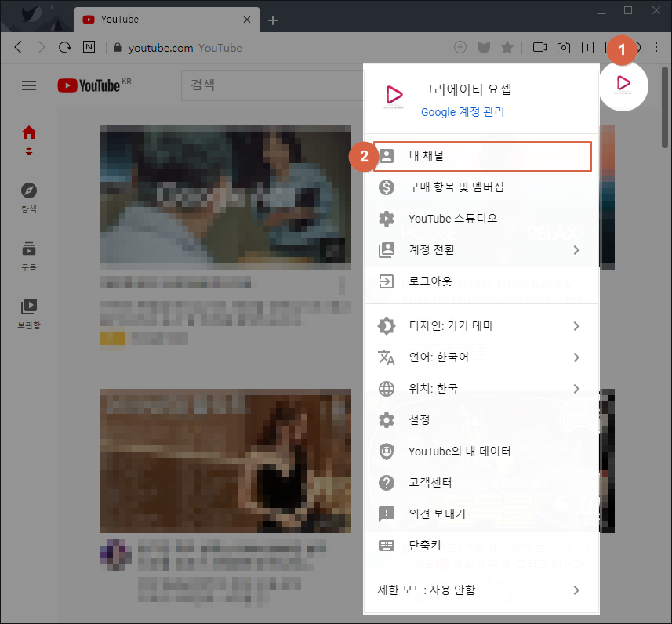Go back using the browser back arrow
Viewport: 672px width, 624px height.
(18, 47)
